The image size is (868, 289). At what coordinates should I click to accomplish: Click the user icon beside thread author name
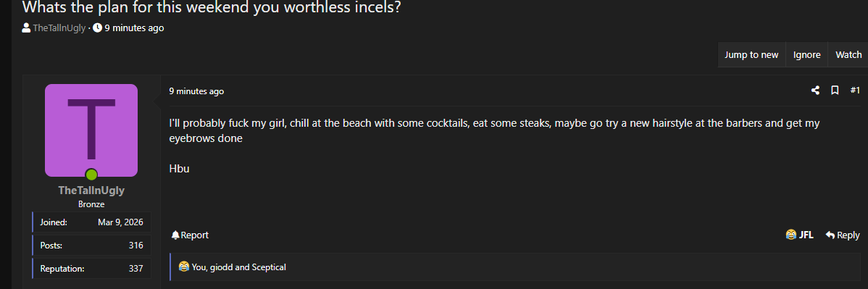click(26, 28)
